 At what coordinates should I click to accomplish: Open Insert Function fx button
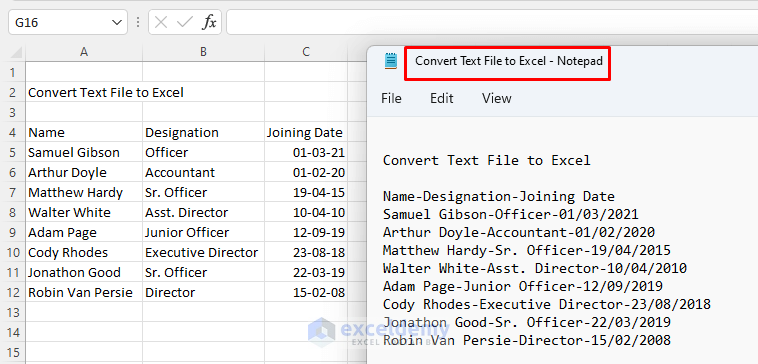point(209,22)
